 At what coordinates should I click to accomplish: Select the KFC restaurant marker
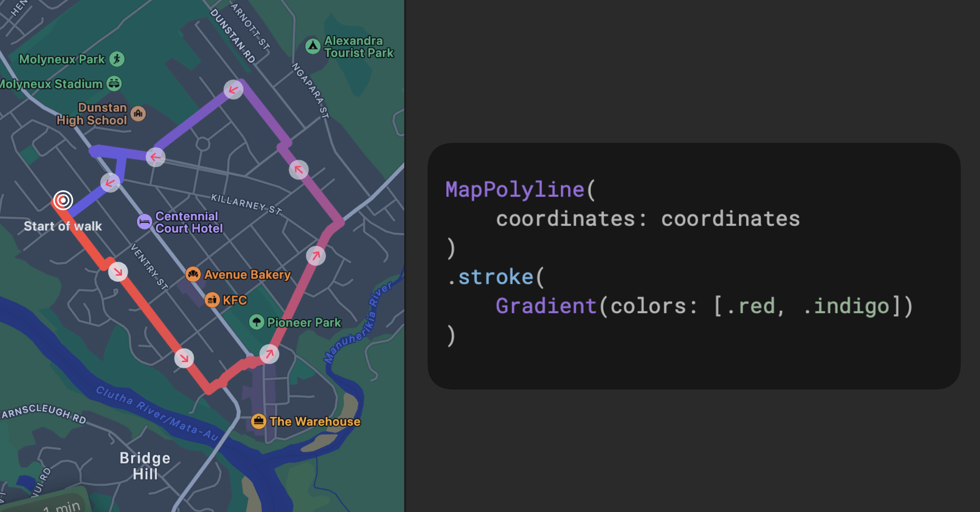pos(212,300)
